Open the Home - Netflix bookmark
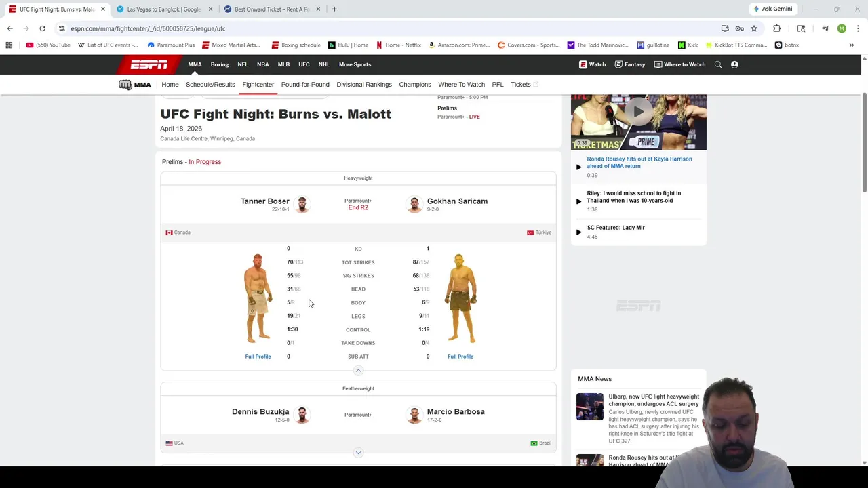The width and height of the screenshot is (868, 488). 399,45
